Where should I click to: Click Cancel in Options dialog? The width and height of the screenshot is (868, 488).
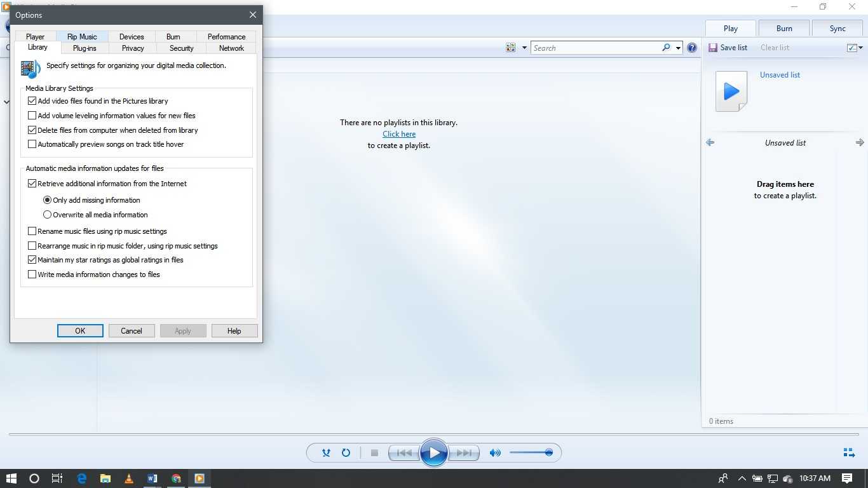(x=132, y=331)
